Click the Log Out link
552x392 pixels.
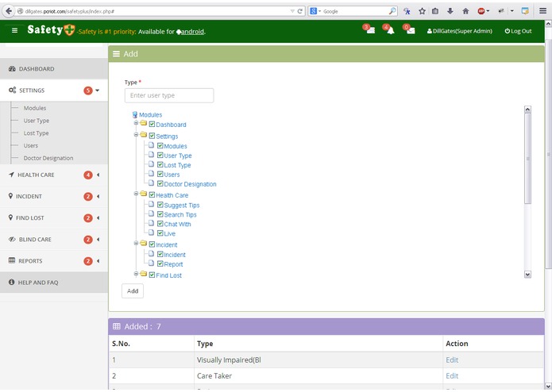[x=518, y=31]
